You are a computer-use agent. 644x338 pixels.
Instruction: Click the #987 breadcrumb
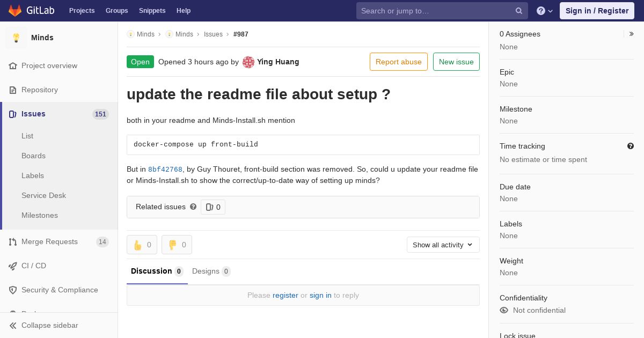coord(241,34)
